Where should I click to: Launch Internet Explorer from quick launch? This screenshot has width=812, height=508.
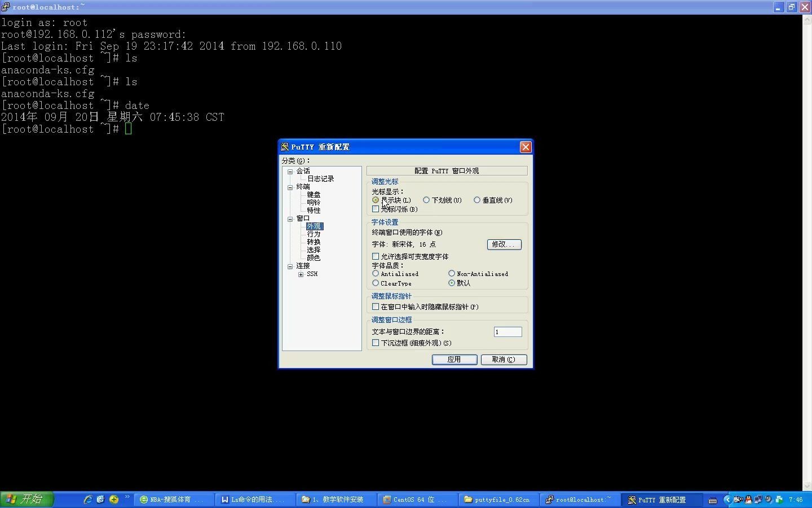(88, 500)
